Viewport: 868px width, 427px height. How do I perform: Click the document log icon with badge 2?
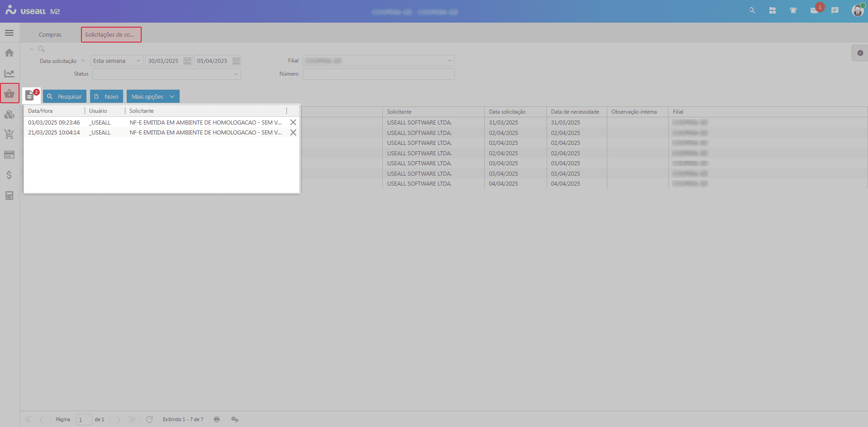pyautogui.click(x=30, y=96)
